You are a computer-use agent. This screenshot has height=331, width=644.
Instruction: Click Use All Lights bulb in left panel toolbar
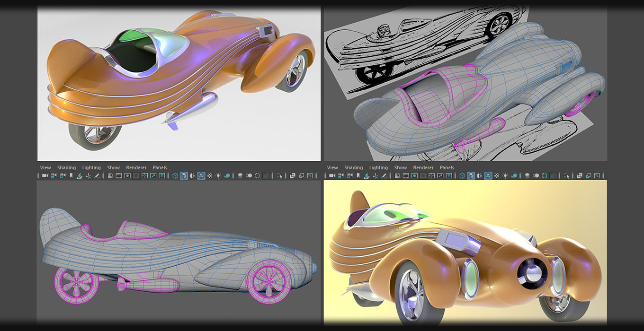(218, 175)
